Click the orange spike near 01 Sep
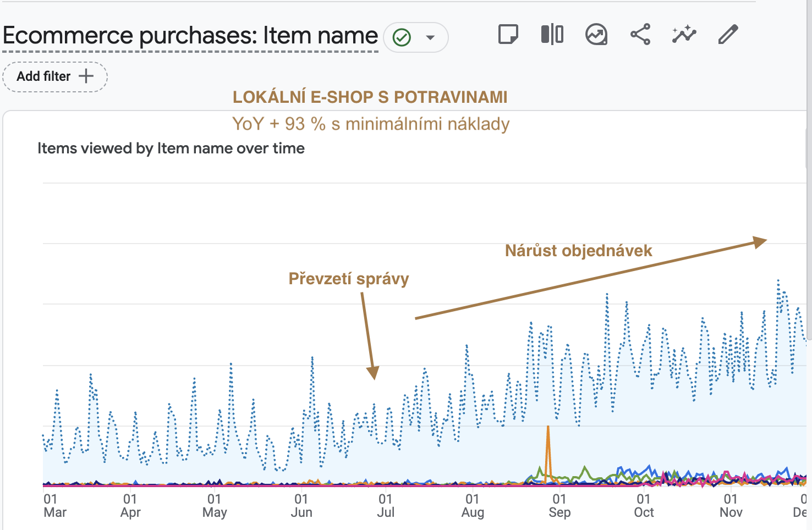Image resolution: width=812 pixels, height=530 pixels. click(x=548, y=454)
